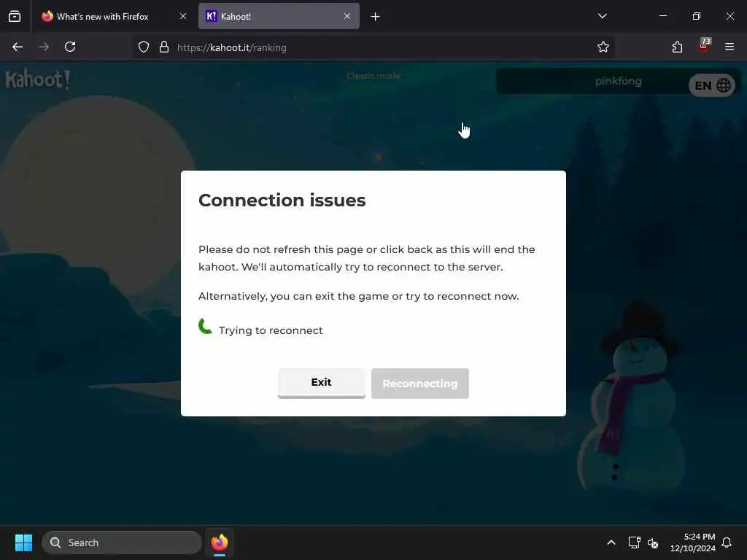
Task: Open the EN language selector
Action: click(x=712, y=86)
